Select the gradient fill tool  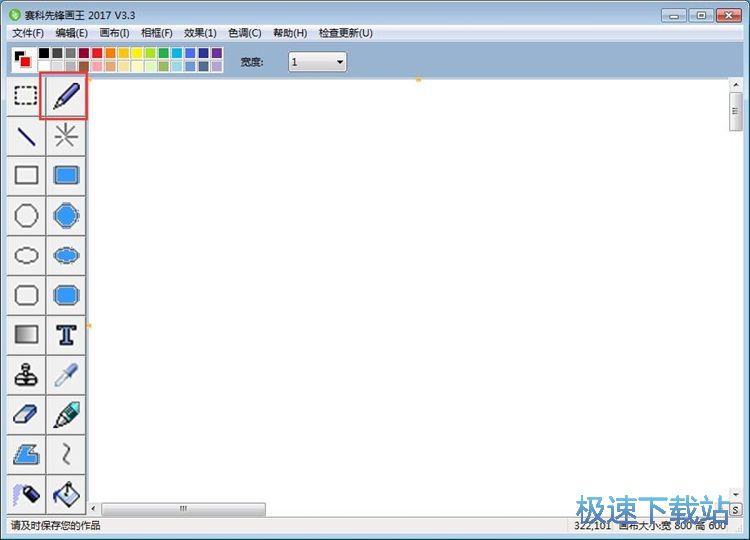(26, 335)
